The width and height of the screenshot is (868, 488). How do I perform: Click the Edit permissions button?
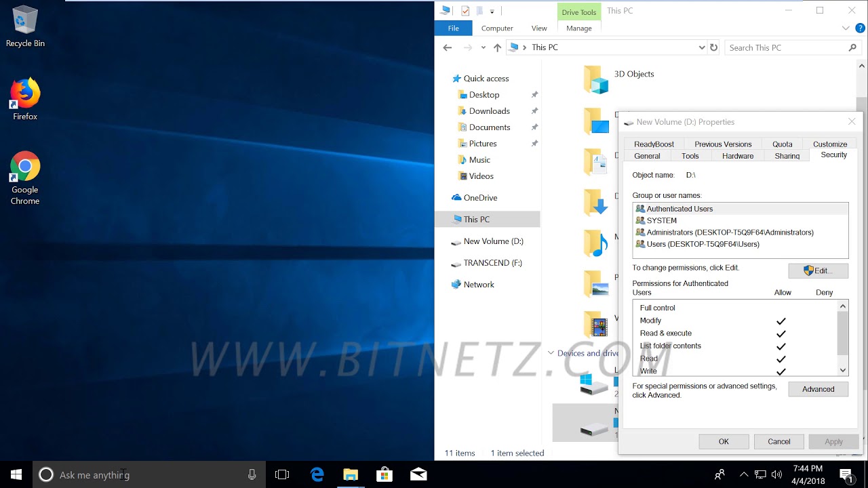(x=818, y=270)
